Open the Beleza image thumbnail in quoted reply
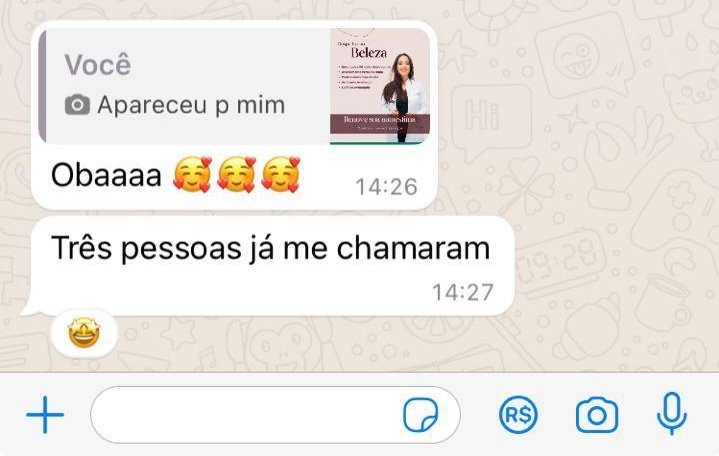Viewport: 719px width, 456px height. click(380, 86)
